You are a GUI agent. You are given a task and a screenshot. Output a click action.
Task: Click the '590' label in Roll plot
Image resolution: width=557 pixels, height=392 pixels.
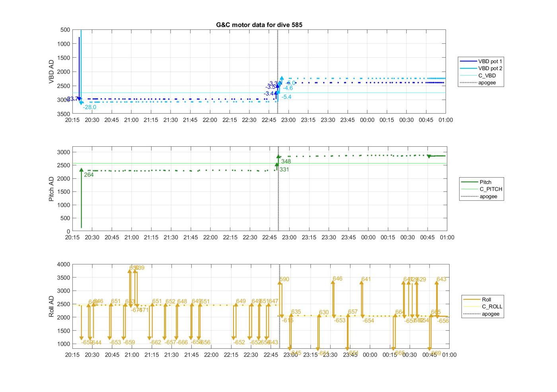click(x=284, y=279)
